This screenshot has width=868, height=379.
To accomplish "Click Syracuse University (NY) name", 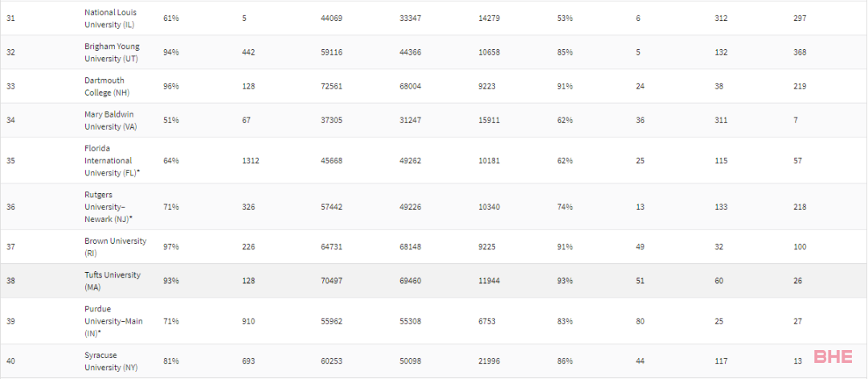I will [x=111, y=361].
